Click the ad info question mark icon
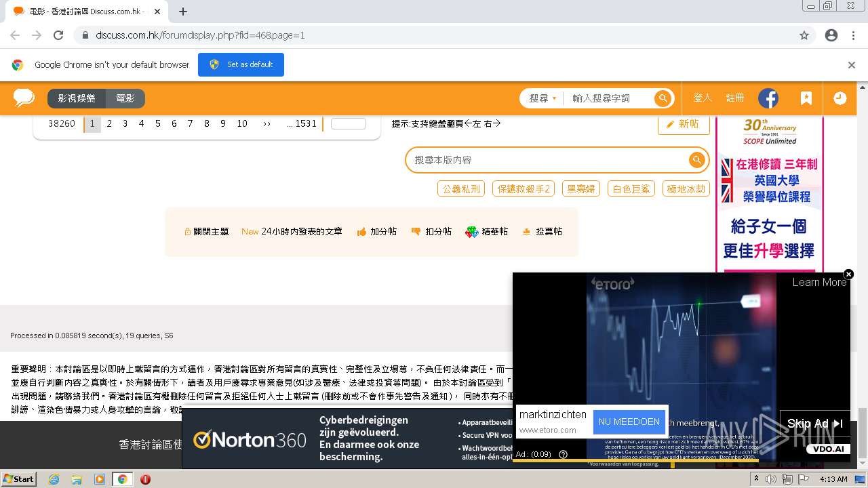 click(563, 454)
